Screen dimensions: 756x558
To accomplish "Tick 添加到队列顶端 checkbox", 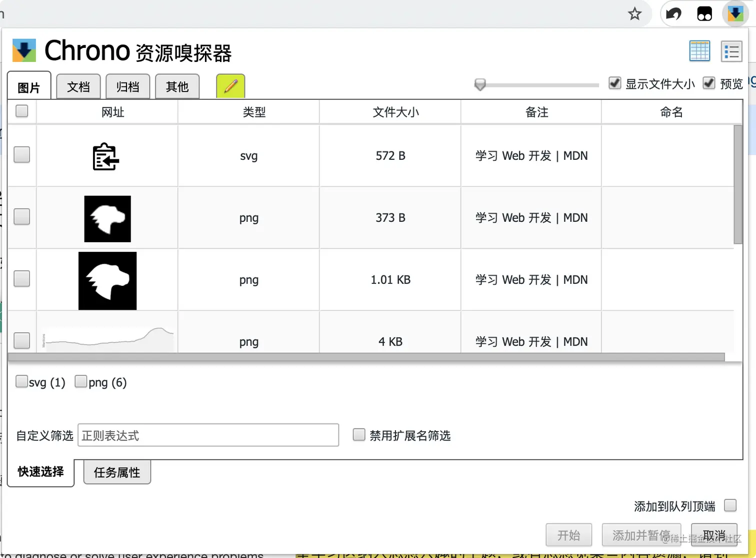I will (730, 506).
